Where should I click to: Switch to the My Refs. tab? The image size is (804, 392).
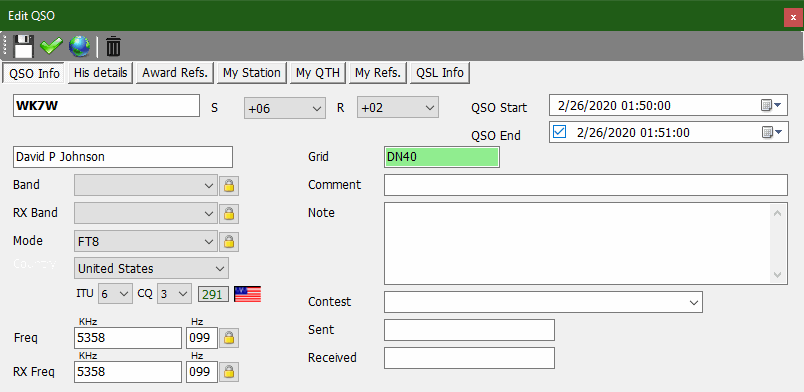pyautogui.click(x=378, y=73)
